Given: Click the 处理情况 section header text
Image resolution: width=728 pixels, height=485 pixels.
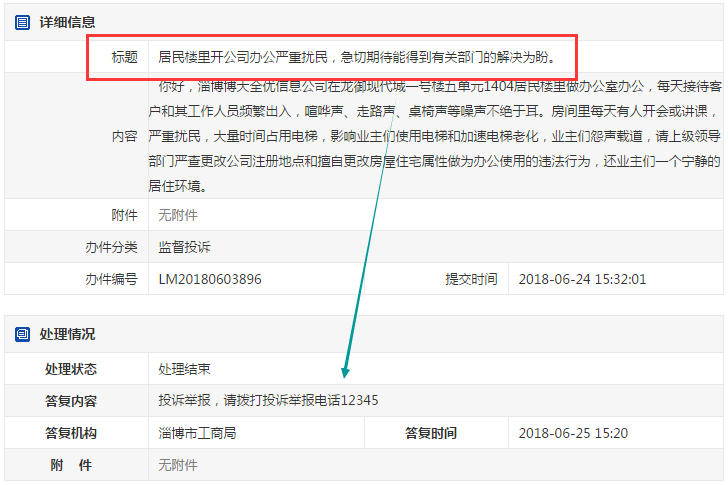Looking at the screenshot, I should click(68, 334).
